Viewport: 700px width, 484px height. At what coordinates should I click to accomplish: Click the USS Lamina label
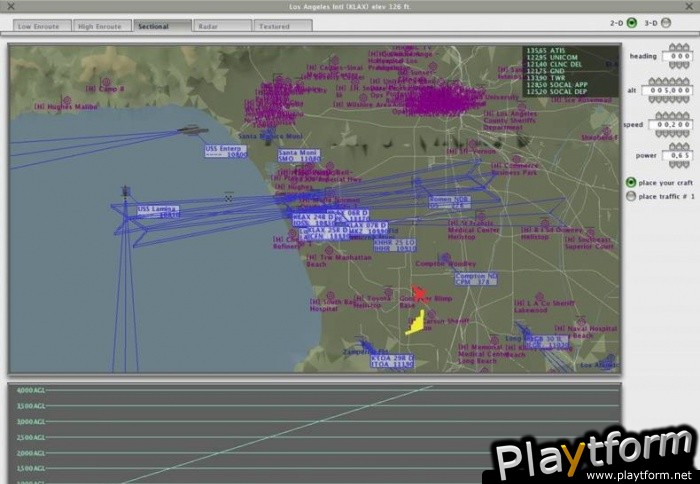(x=158, y=212)
